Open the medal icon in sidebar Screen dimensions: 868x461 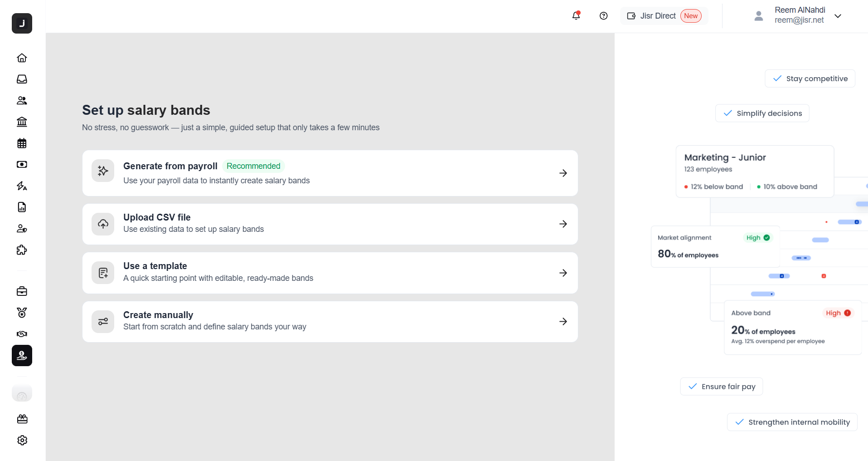[22, 313]
